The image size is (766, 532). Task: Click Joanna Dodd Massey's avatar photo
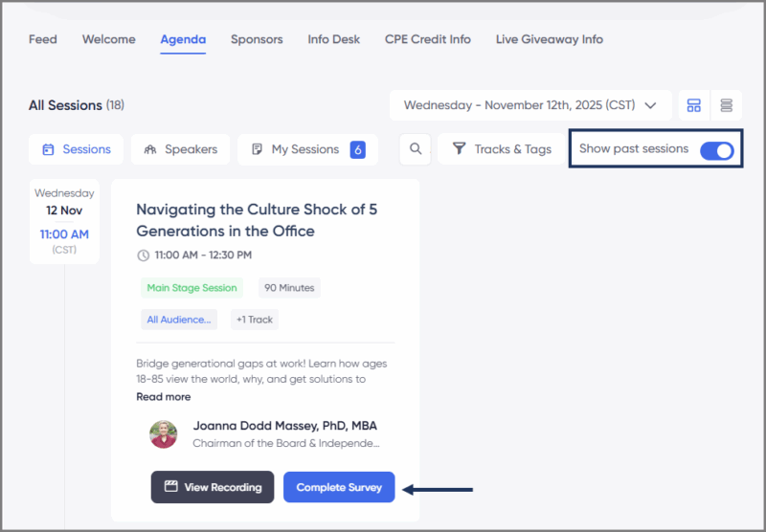[164, 434]
